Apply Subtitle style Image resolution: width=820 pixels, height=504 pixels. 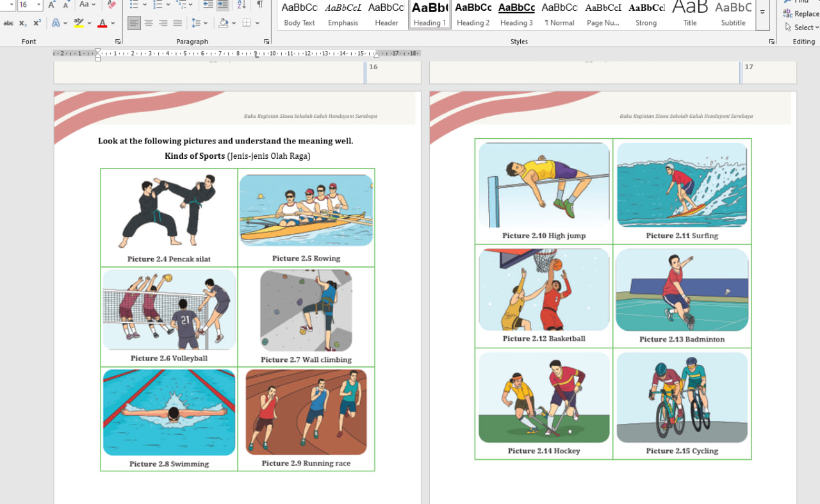[x=733, y=14]
